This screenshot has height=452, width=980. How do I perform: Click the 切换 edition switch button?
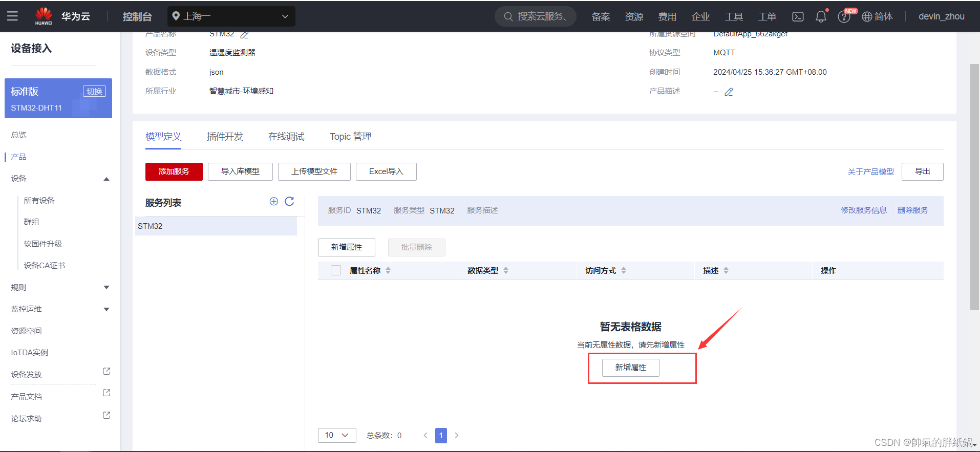pyautogui.click(x=95, y=91)
